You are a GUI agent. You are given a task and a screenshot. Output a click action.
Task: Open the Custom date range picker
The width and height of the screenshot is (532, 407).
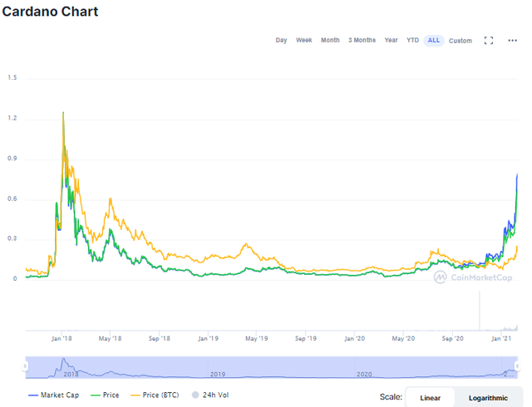coord(461,41)
